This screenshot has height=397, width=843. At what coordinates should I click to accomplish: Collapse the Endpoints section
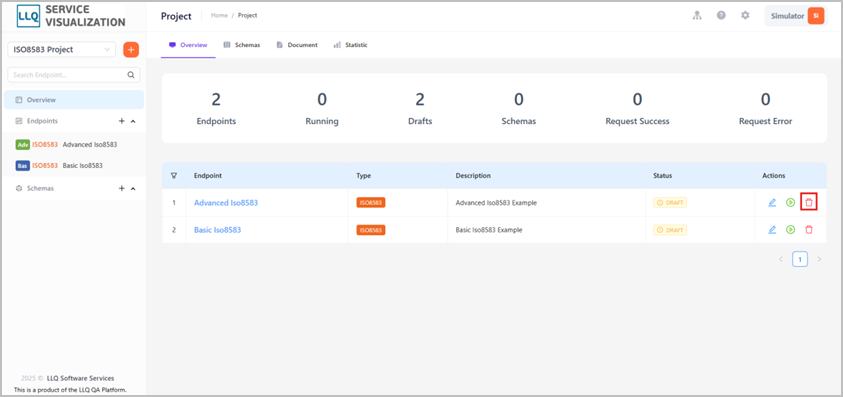click(x=133, y=121)
